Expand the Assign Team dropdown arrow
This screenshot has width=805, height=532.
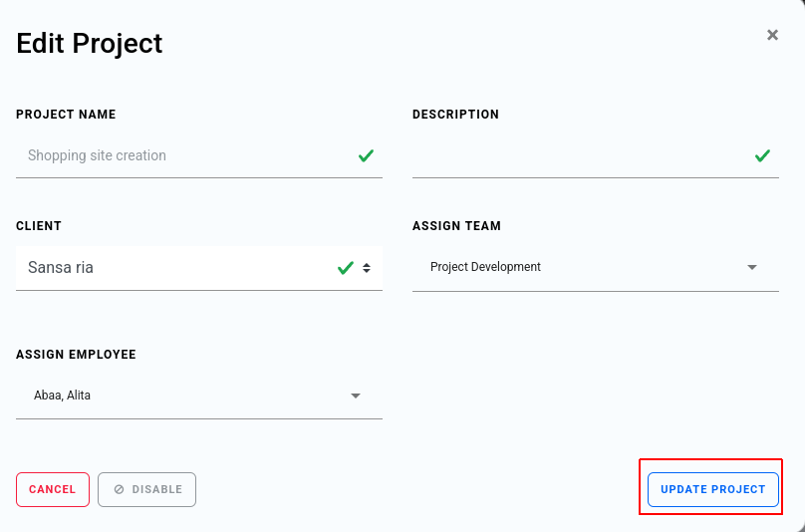(752, 267)
